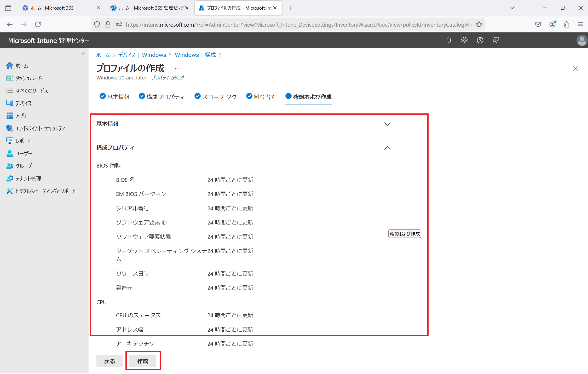Select the 確認および作成 wizard step
The height and width of the screenshot is (374, 588).
pyautogui.click(x=308, y=97)
